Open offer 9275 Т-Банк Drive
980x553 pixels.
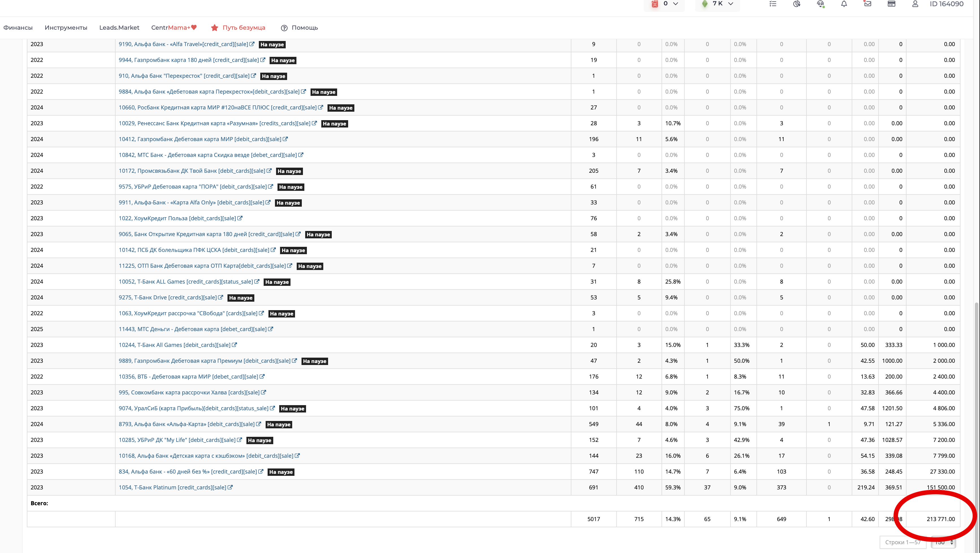coord(167,297)
